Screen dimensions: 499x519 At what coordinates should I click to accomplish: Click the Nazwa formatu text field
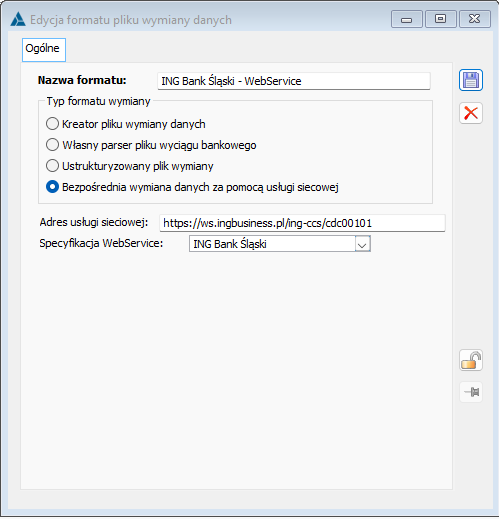tap(294, 81)
